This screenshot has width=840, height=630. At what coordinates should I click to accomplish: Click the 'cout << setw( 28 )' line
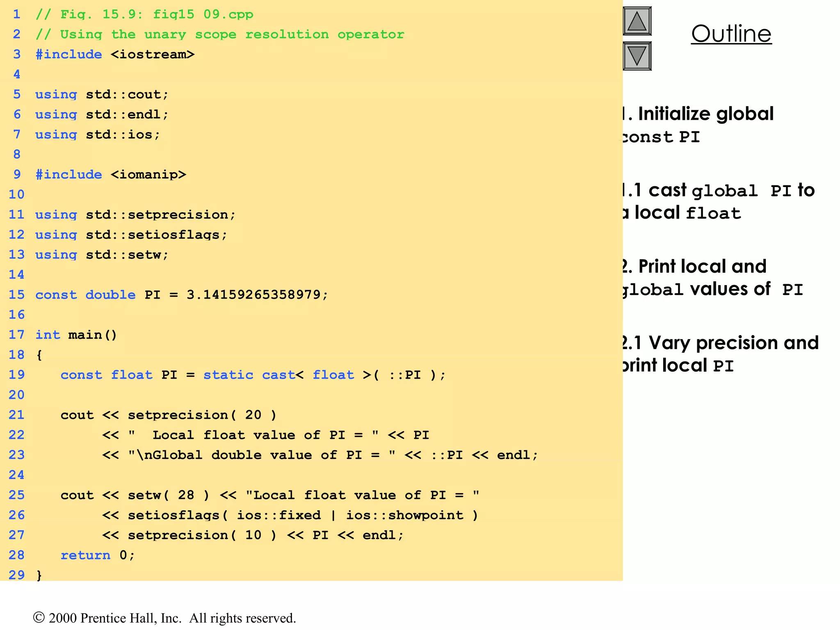coord(270,495)
